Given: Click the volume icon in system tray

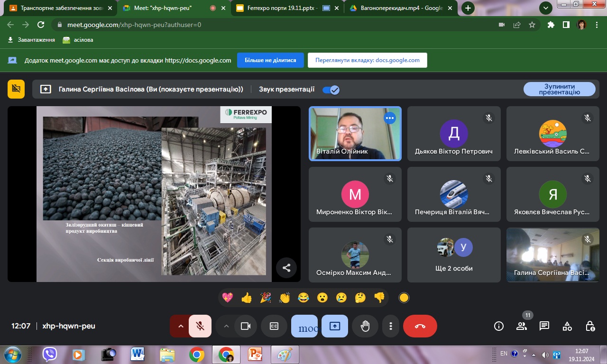Looking at the screenshot, I should (545, 355).
